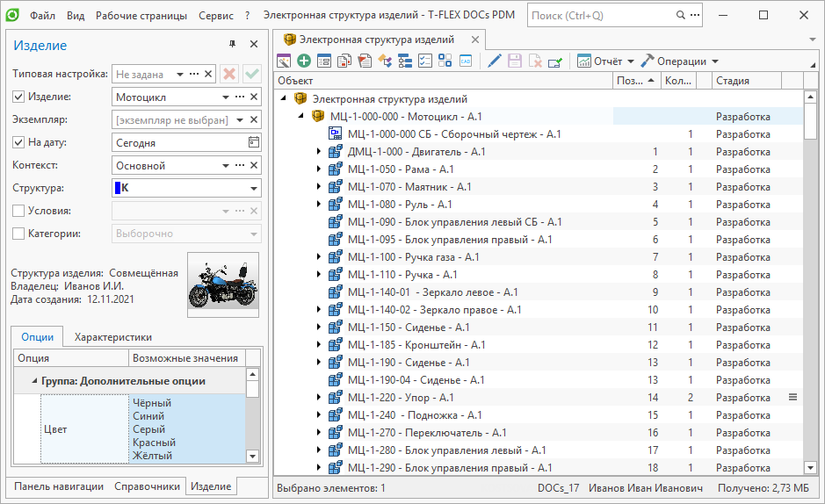Click the copy documents toolbar icon

pos(344,61)
